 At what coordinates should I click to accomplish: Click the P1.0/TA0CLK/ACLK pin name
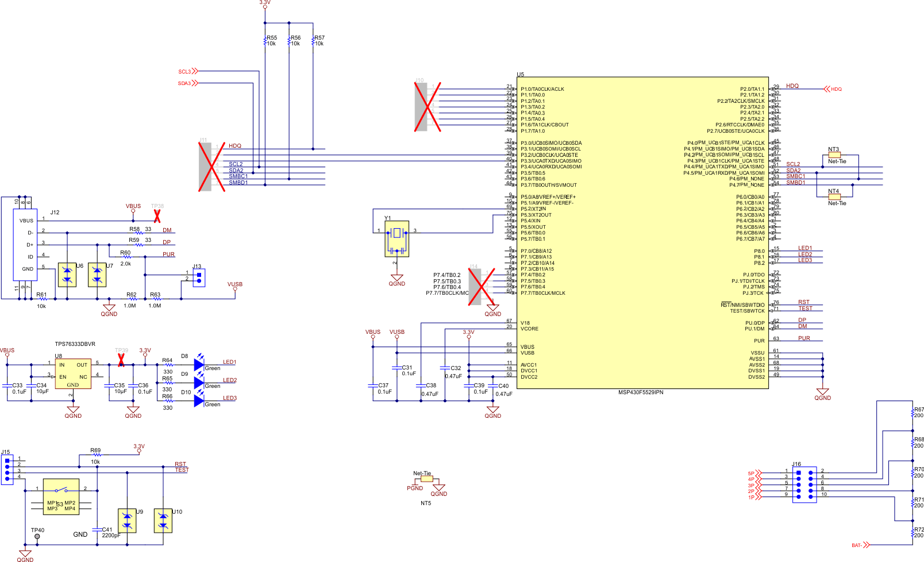[x=542, y=89]
